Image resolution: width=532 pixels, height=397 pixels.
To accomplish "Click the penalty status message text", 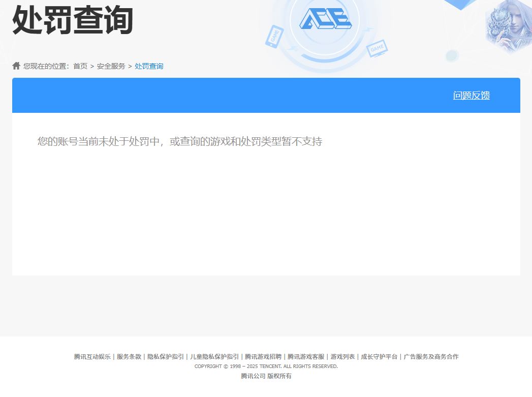I will coord(180,141).
